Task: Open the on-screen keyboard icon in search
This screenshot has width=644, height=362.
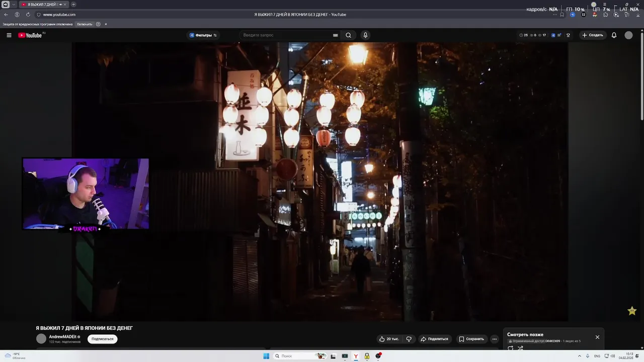Action: 335,35
